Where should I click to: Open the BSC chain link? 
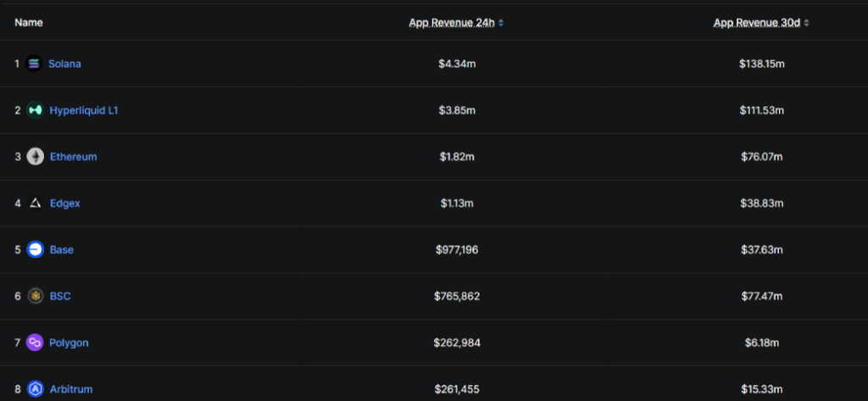tap(60, 296)
